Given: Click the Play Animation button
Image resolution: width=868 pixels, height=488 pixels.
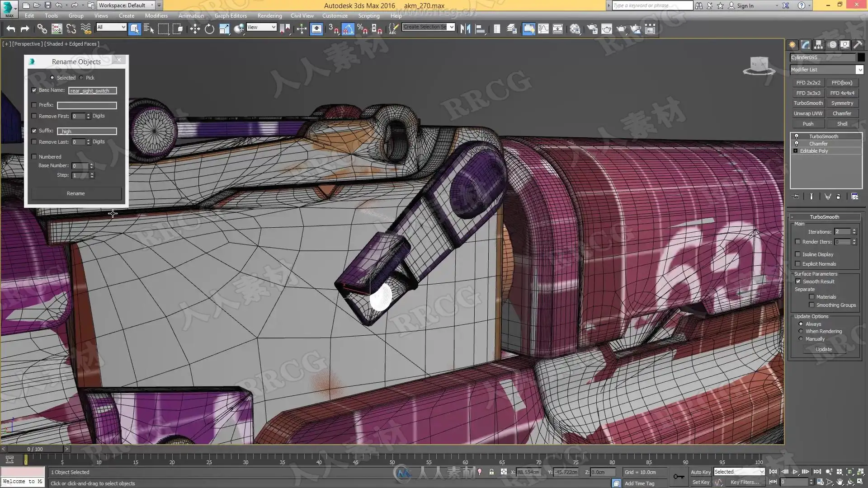Looking at the screenshot, I should click(x=795, y=472).
